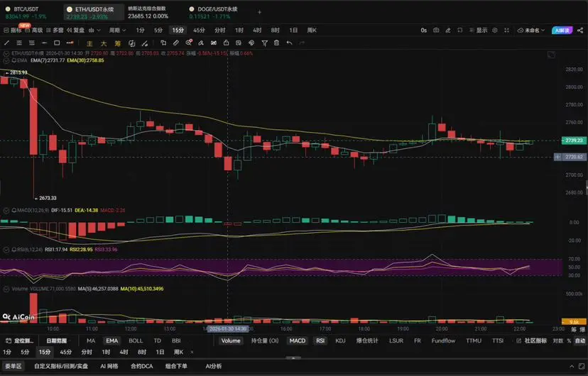
Task: Open the candlestick chart type dropdown
Action: point(94,31)
